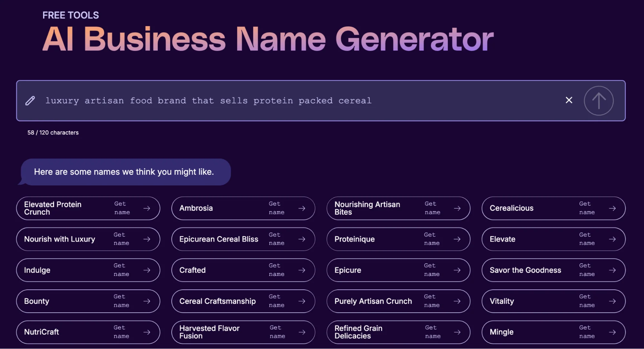Click the pencil edit icon in the prompt field
This screenshot has height=349, width=644.
click(30, 100)
